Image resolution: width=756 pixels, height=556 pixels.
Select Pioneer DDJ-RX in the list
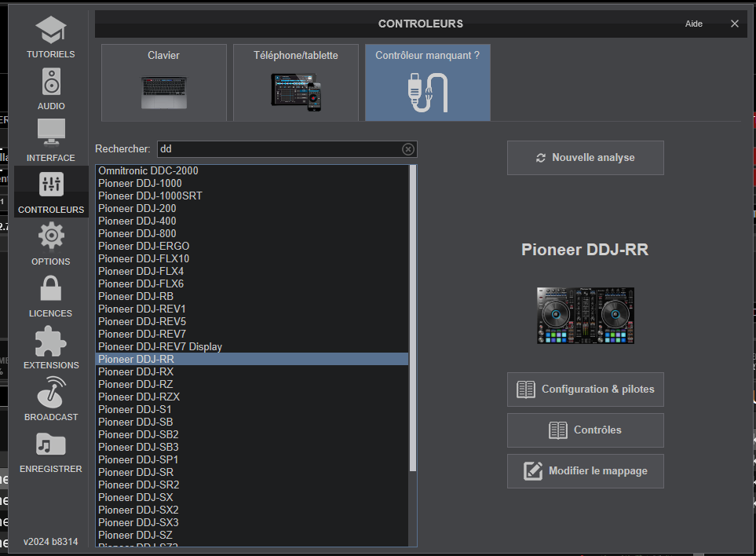pos(252,371)
